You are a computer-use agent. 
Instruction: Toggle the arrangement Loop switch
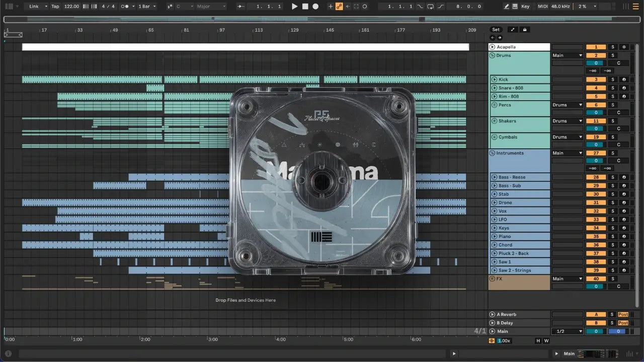(x=431, y=7)
